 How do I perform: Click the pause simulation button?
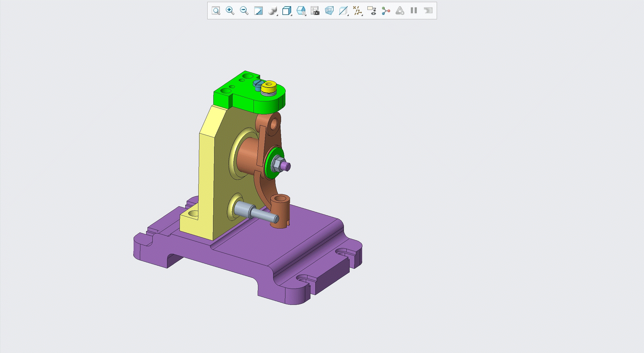click(x=414, y=11)
